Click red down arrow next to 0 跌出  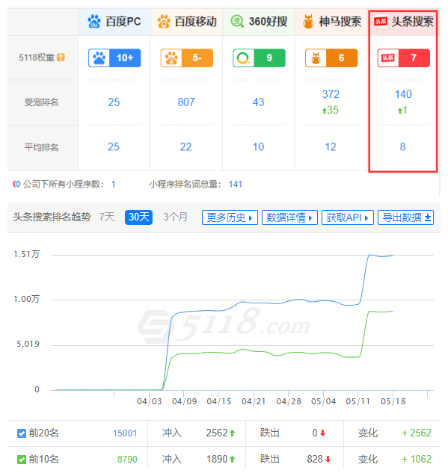[323, 433]
